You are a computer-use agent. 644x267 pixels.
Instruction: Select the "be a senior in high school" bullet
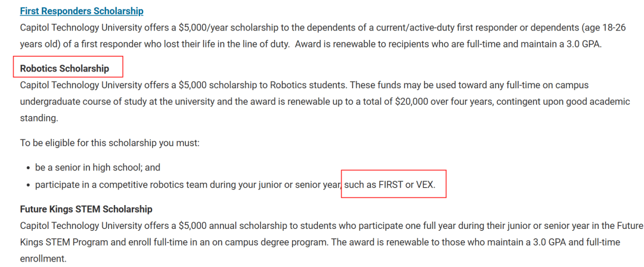pos(97,167)
